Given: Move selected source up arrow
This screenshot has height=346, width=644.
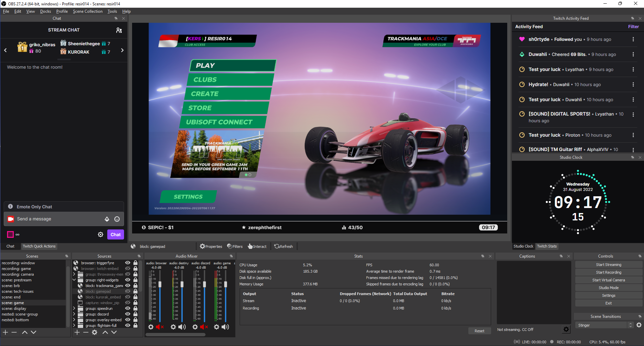Looking at the screenshot, I should tap(105, 332).
